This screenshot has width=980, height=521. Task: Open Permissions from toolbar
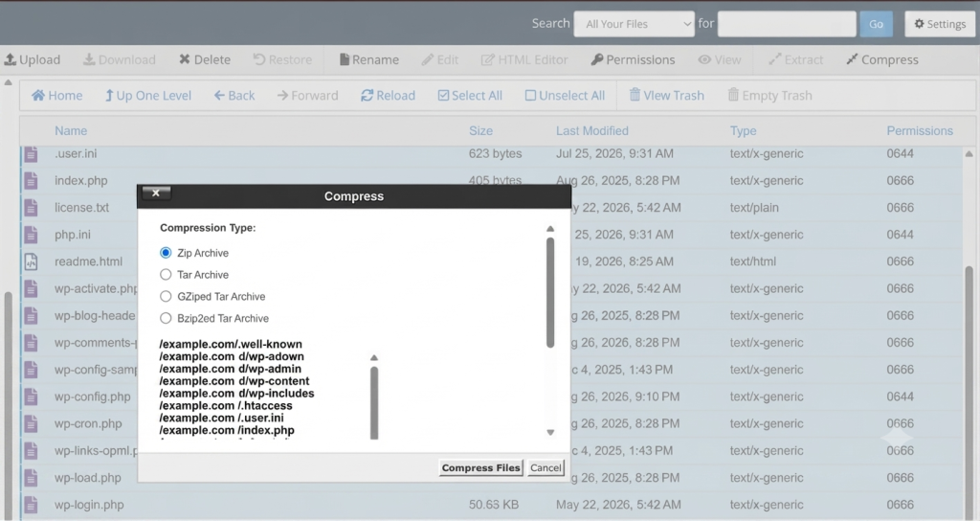[633, 59]
